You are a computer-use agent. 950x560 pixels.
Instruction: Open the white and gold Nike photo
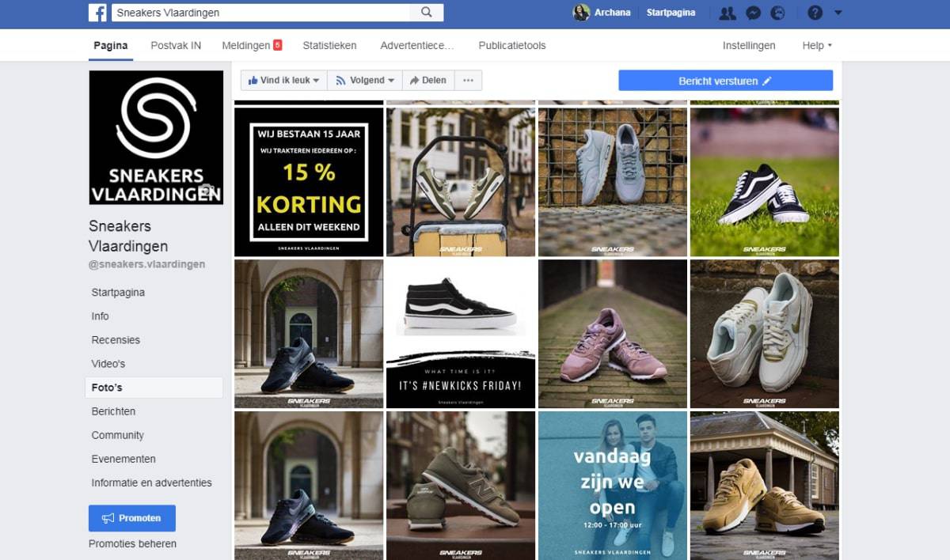[765, 334]
